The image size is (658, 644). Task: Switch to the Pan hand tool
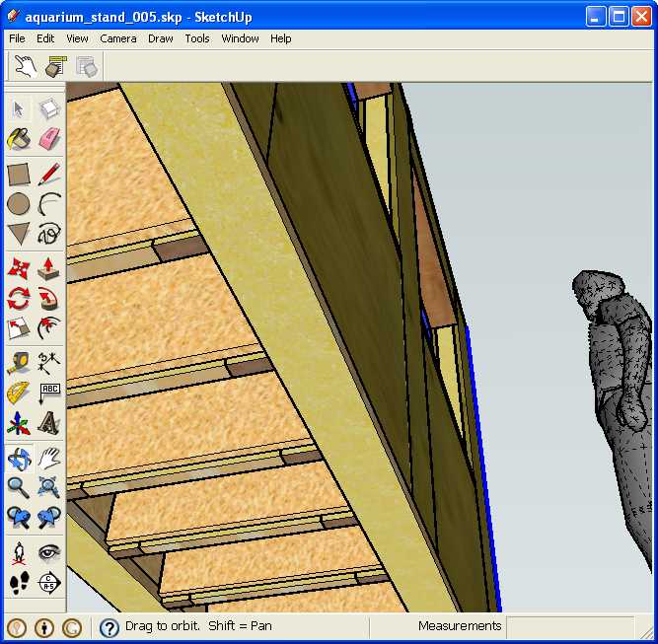click(49, 459)
